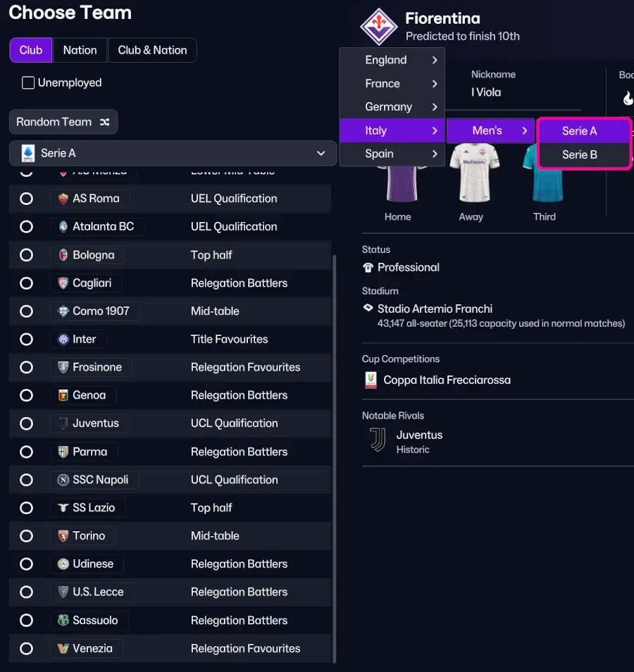
Task: Select the Venezia radio button
Action: (x=27, y=649)
